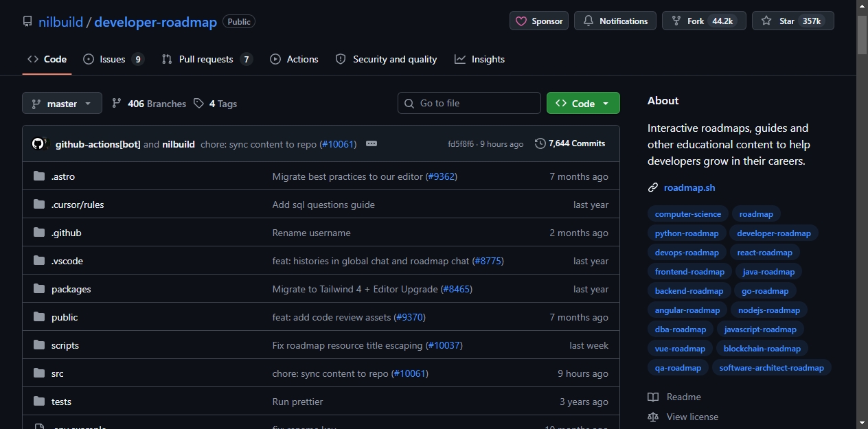Open commit link #10061 in header row
868x429 pixels.
339,144
